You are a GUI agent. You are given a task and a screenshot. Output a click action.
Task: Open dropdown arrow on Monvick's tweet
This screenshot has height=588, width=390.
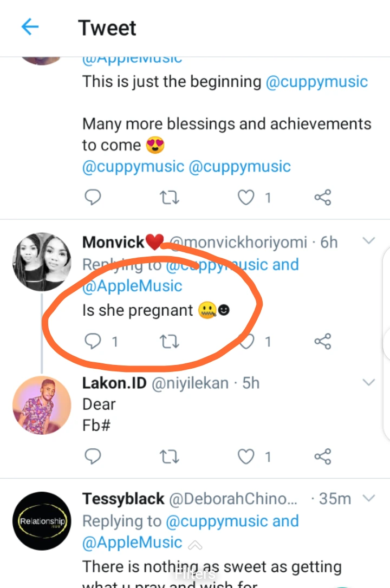tap(368, 241)
